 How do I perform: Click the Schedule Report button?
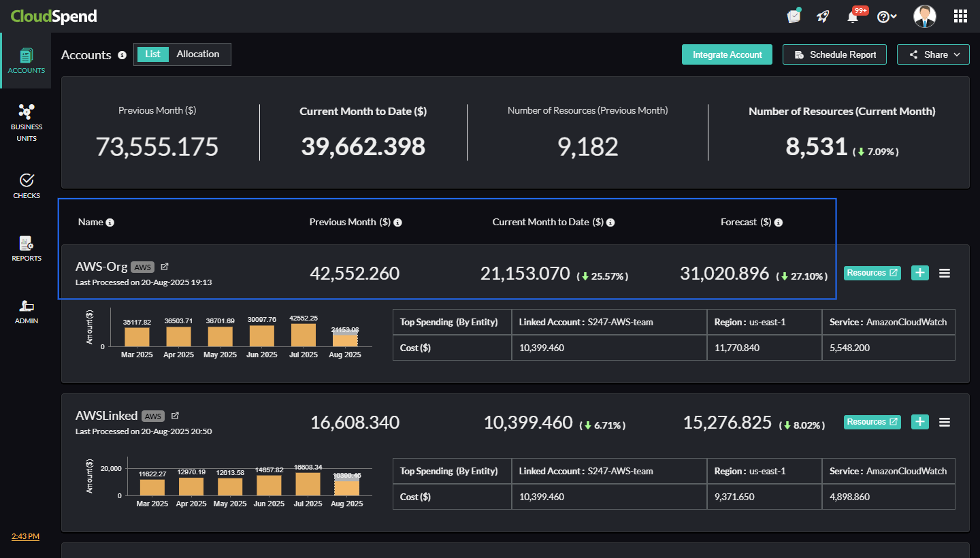(x=834, y=54)
